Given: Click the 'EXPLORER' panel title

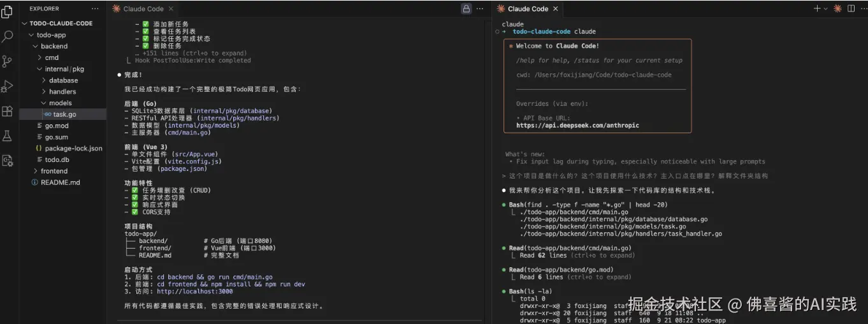Looking at the screenshot, I should coord(44,9).
